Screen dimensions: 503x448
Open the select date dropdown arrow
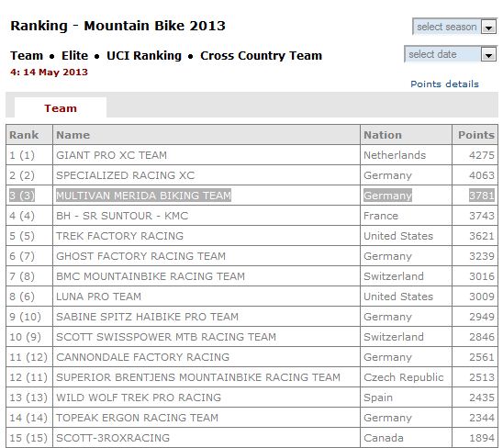(488, 55)
